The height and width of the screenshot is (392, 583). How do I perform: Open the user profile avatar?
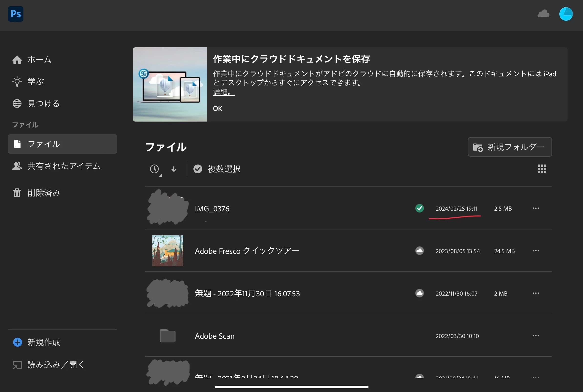(x=566, y=14)
